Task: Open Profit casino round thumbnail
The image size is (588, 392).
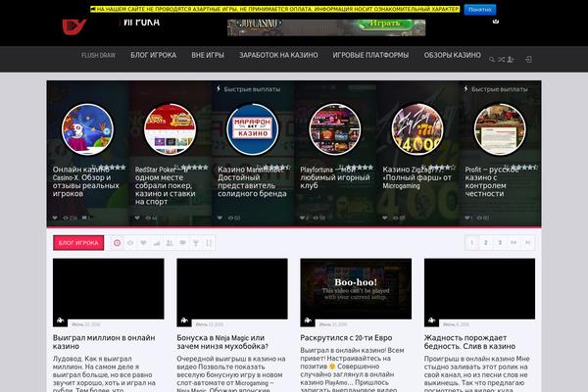Action: 500,129
